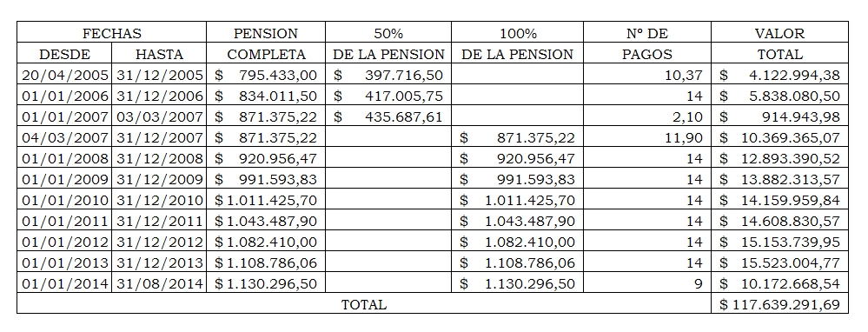The width and height of the screenshot is (868, 332).
Task: Click the TOTAL row label
Action: click(x=364, y=304)
